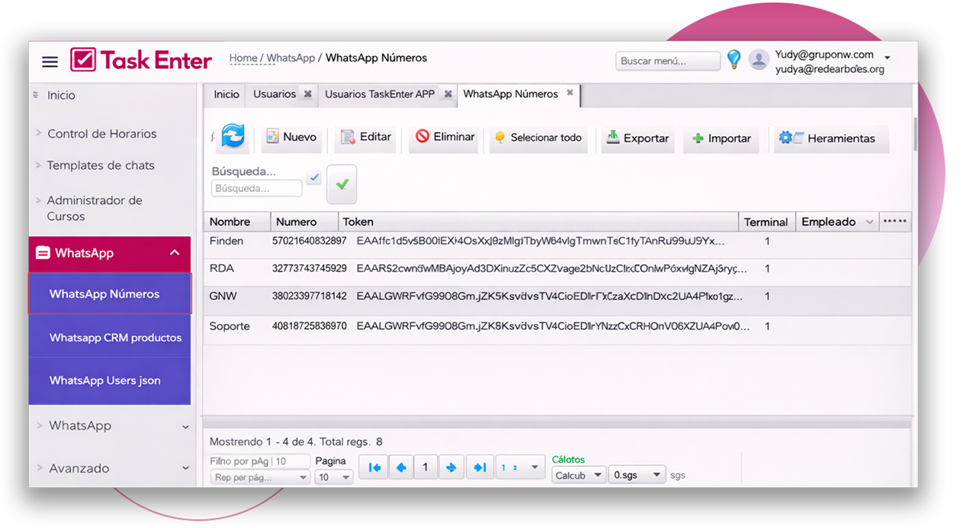Jump to the last page arrow
Image resolution: width=980 pixels, height=528 pixels.
(x=479, y=467)
